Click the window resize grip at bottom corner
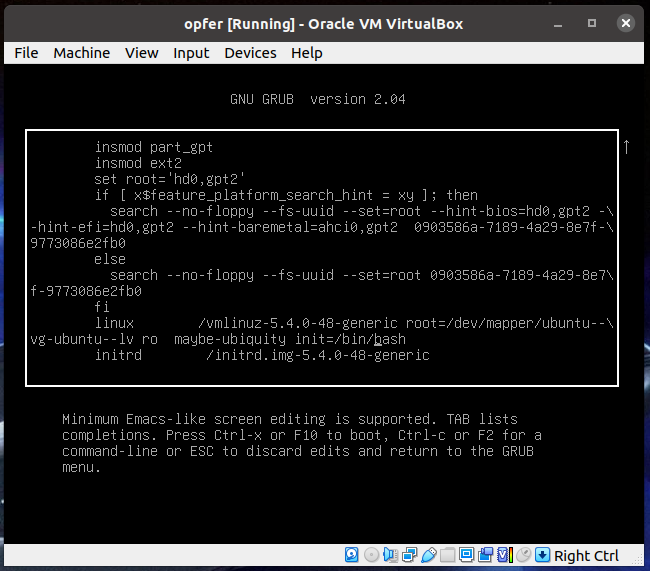The height and width of the screenshot is (571, 650). click(638, 560)
